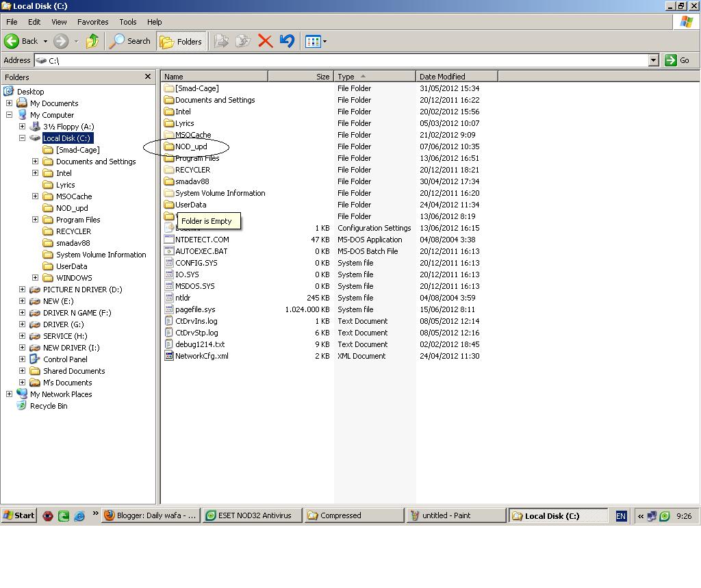This screenshot has height=588, width=701.
Task: Toggle the Folders pane button
Action: click(x=181, y=42)
